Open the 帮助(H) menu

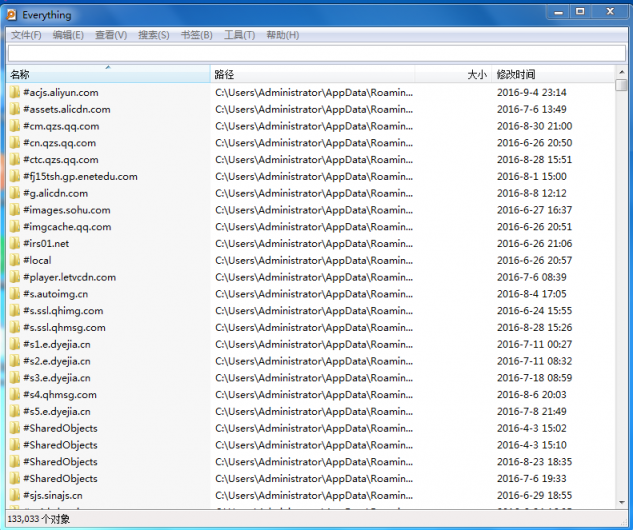[282, 35]
